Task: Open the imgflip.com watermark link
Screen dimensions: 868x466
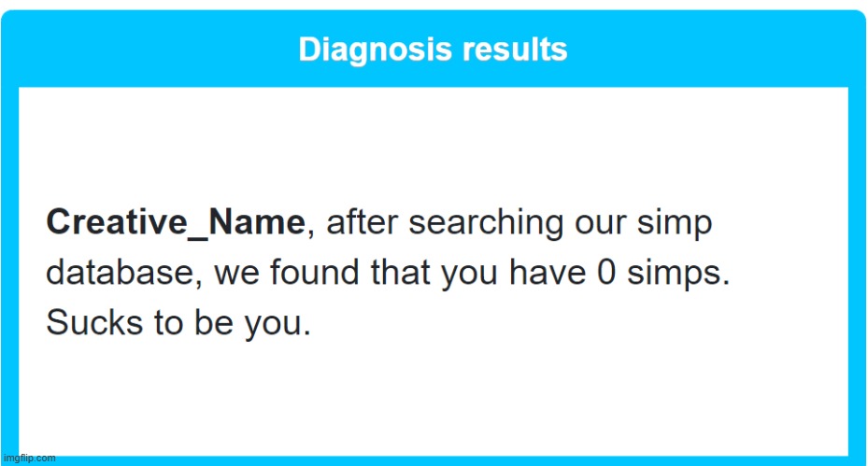Action: [x=29, y=459]
